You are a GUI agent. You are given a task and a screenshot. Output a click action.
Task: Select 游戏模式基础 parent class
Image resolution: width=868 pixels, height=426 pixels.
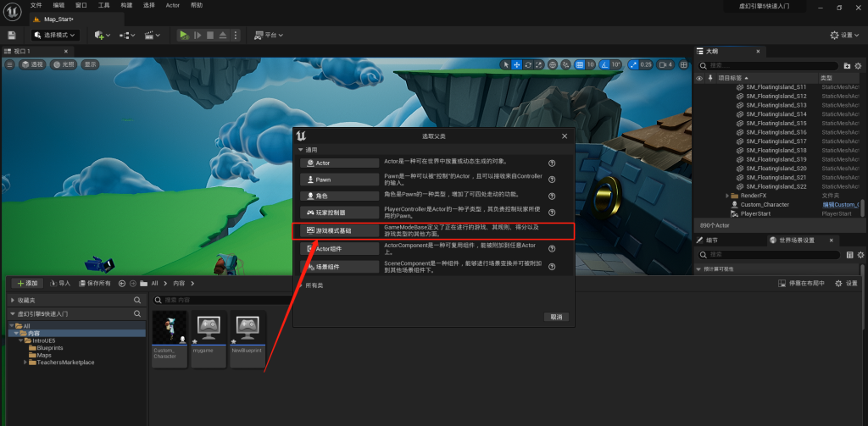click(x=339, y=230)
